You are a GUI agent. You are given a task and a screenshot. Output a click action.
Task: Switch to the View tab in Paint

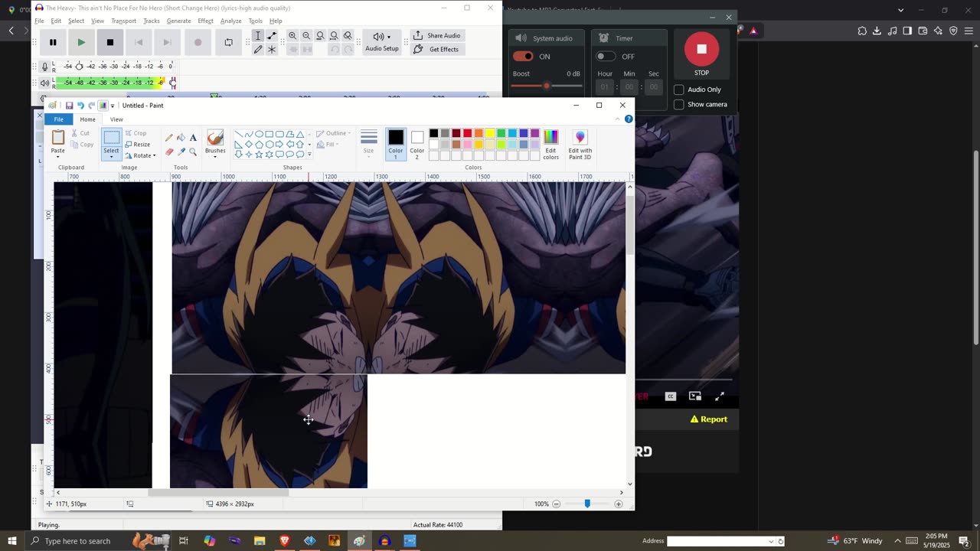coord(116,119)
